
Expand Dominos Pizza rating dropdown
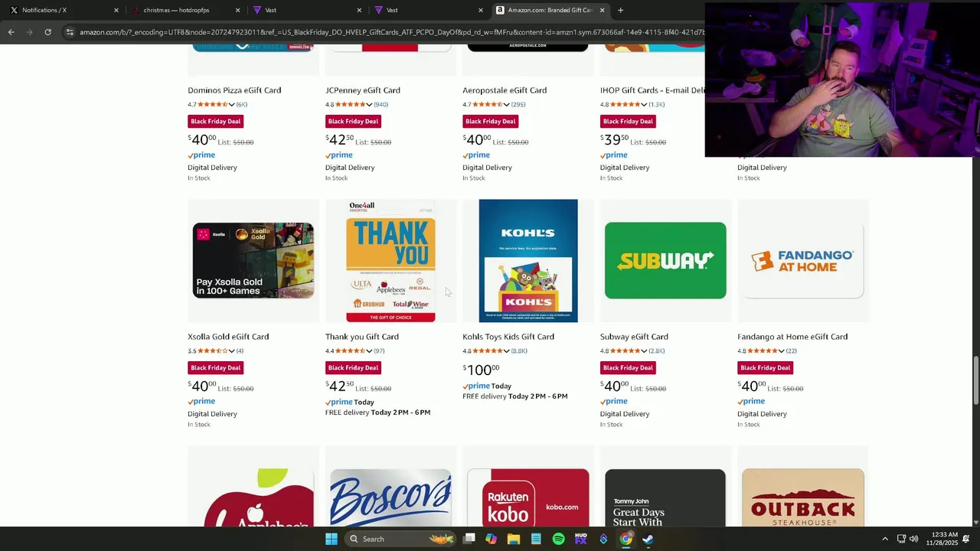point(232,105)
